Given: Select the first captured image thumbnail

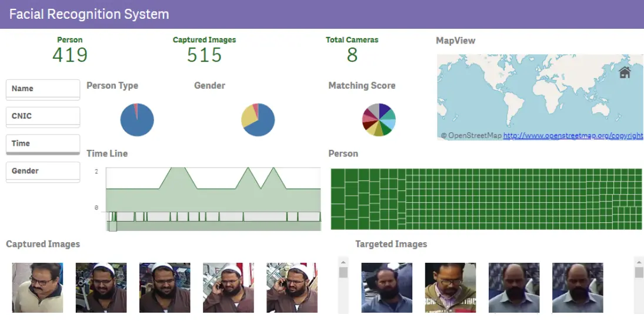Looking at the screenshot, I should pos(38,287).
